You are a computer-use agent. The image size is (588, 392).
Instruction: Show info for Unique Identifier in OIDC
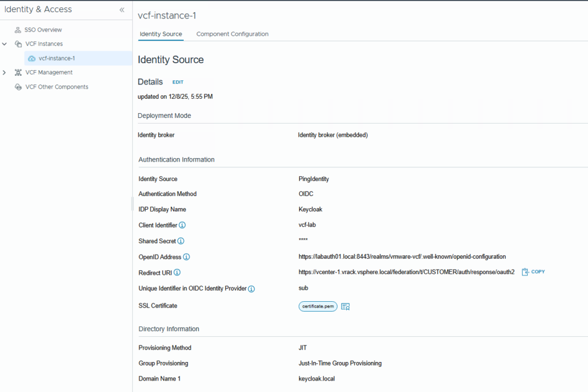click(252, 289)
